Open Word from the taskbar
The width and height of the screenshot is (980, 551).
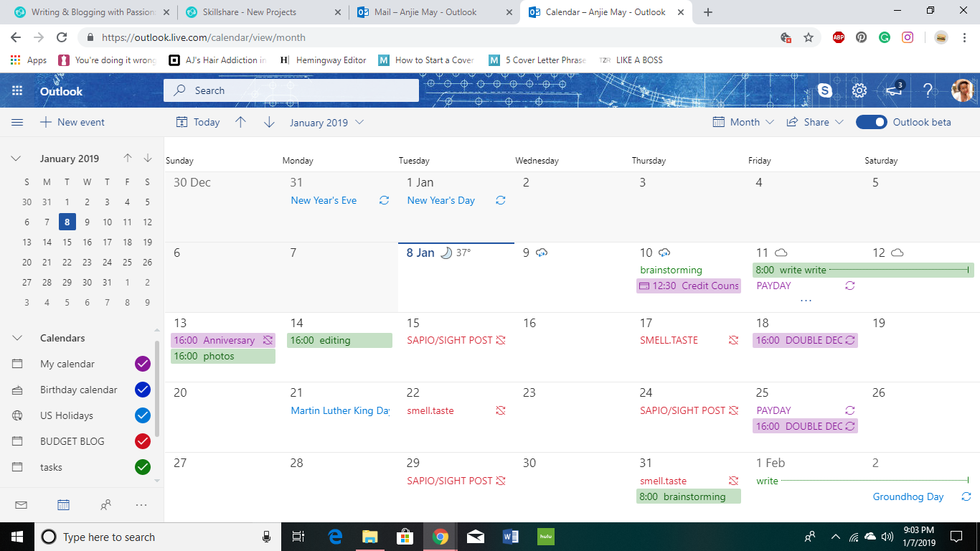point(511,537)
